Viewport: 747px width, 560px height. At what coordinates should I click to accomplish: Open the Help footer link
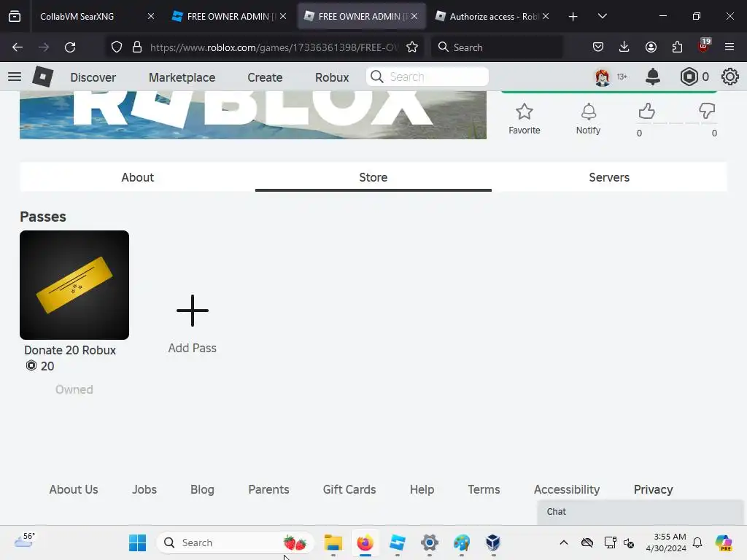(422, 489)
